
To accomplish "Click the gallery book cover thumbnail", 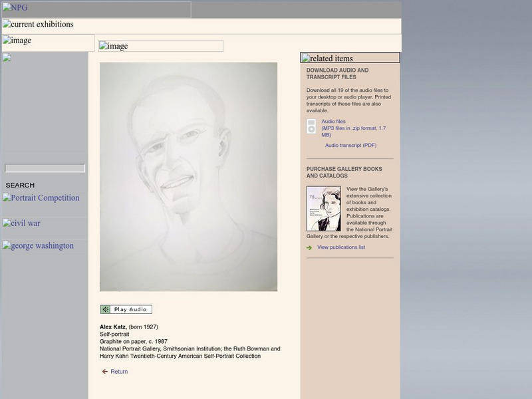I will [324, 208].
